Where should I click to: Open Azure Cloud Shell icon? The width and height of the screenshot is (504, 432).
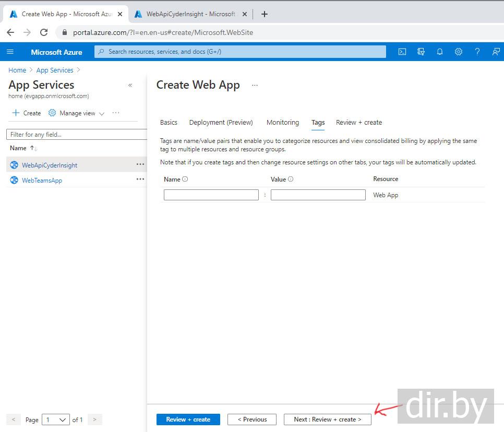pos(402,52)
